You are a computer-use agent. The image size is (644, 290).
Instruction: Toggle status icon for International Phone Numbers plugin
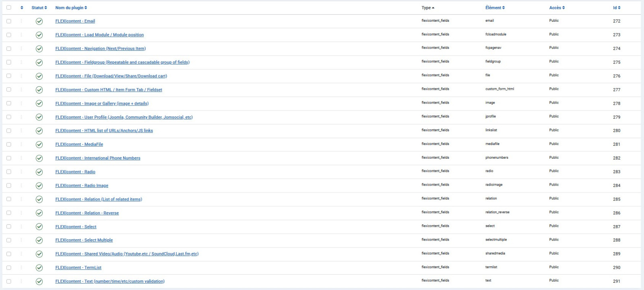point(39,158)
